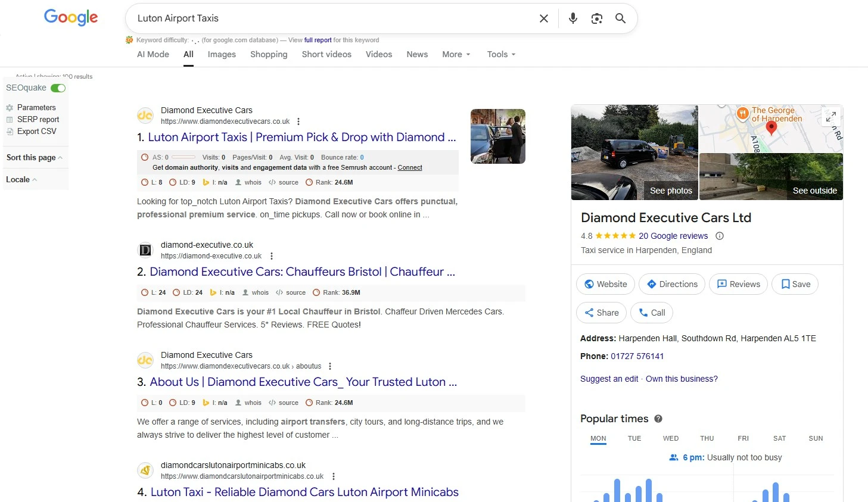
Task: Open the Parameters gear icon in SEOquake
Action: click(x=10, y=108)
